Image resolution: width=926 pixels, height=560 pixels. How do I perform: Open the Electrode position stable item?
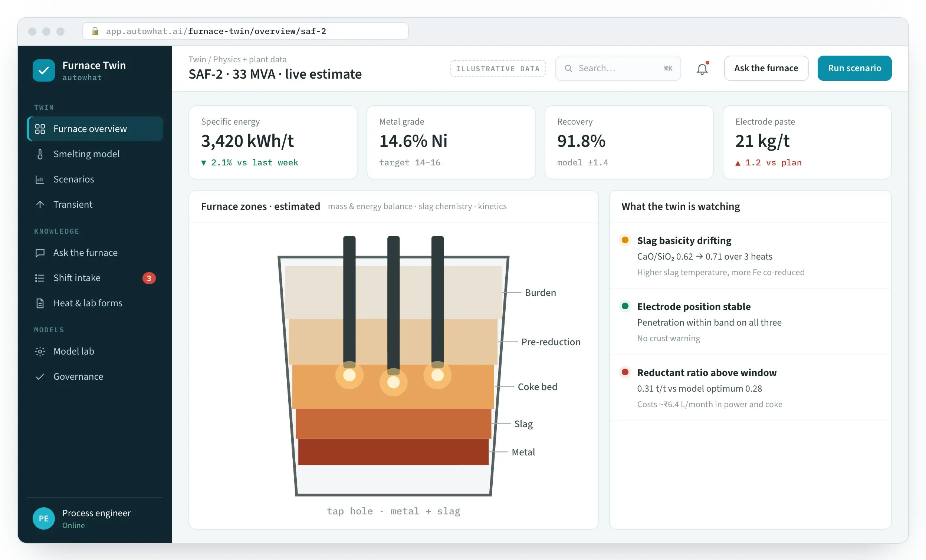(750, 322)
